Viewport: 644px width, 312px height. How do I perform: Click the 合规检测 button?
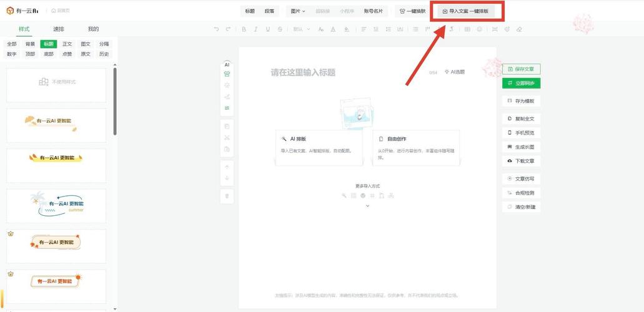pyautogui.click(x=521, y=193)
